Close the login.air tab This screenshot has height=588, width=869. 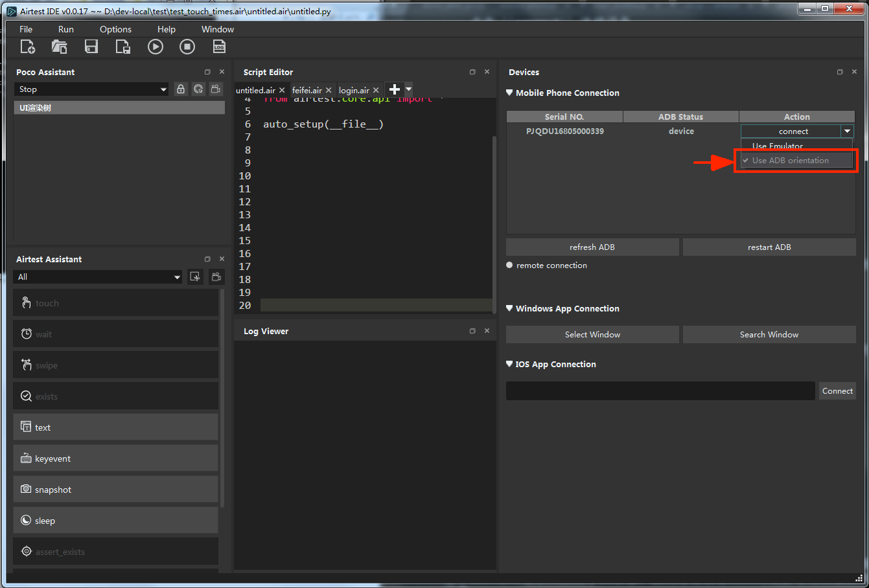pyautogui.click(x=376, y=90)
